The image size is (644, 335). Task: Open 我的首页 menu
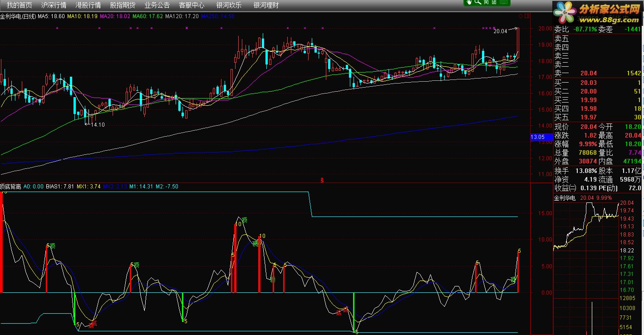(x=20, y=5)
